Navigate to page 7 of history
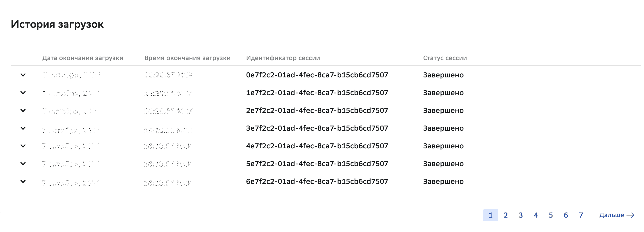644x232 pixels. pyautogui.click(x=581, y=215)
